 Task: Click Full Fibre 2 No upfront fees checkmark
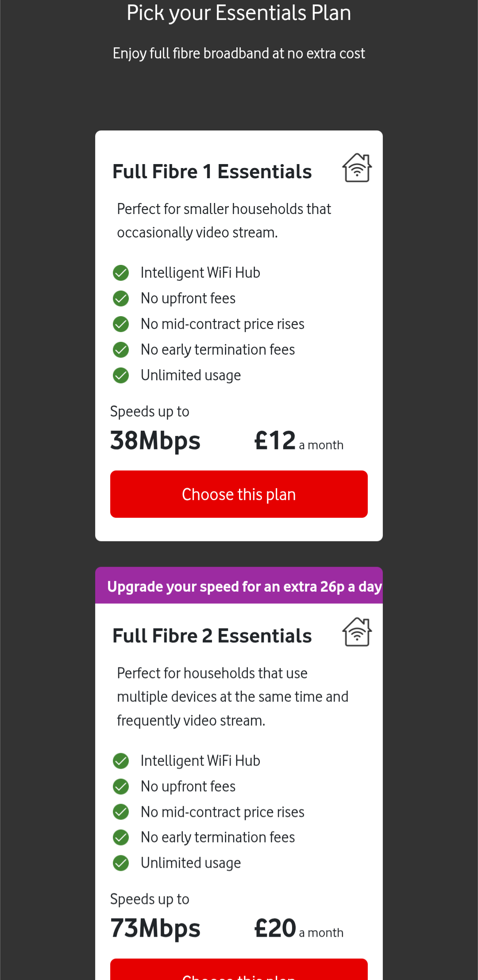click(121, 787)
